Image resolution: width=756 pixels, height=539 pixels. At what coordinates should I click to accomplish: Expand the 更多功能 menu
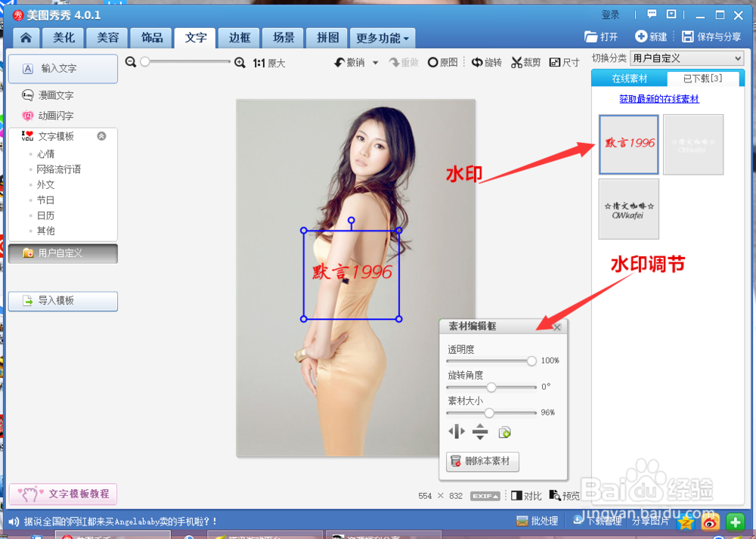383,38
